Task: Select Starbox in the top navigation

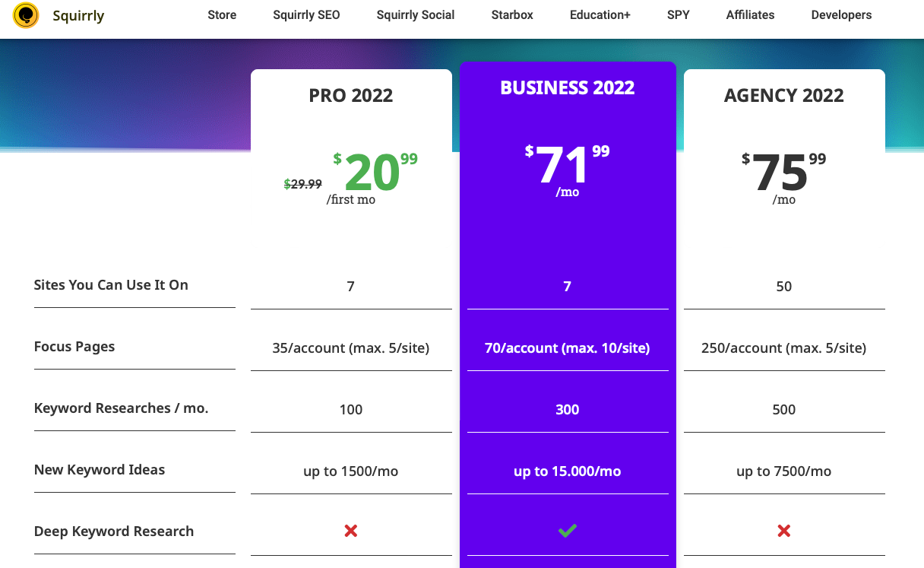Action: pyautogui.click(x=512, y=15)
